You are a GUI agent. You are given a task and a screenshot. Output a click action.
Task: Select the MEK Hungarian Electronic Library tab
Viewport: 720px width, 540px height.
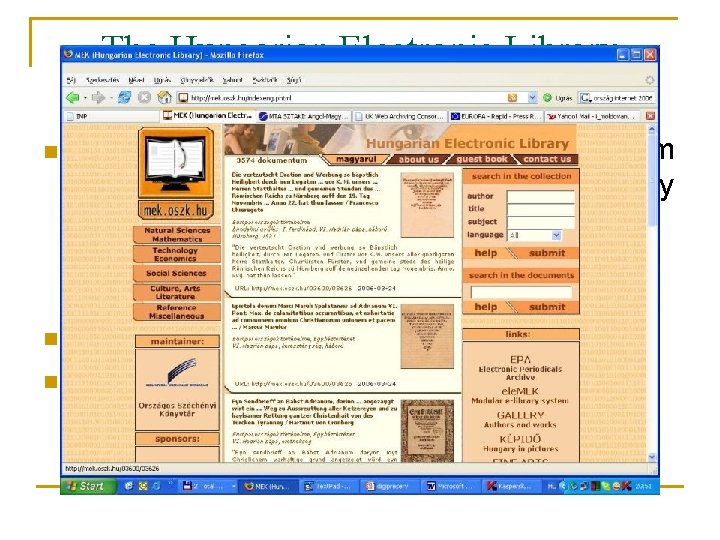[208, 116]
